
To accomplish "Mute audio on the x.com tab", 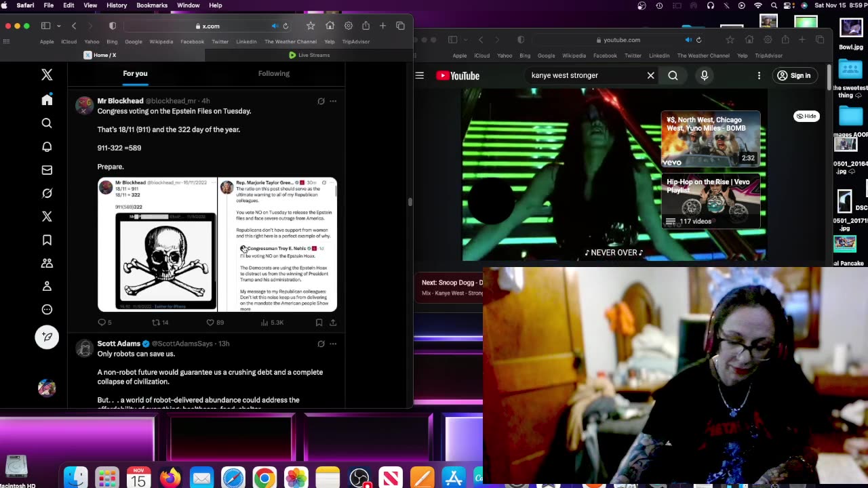I will point(275,26).
